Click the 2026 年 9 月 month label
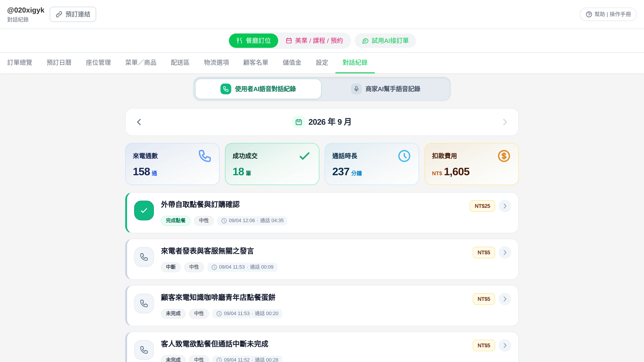 click(330, 122)
